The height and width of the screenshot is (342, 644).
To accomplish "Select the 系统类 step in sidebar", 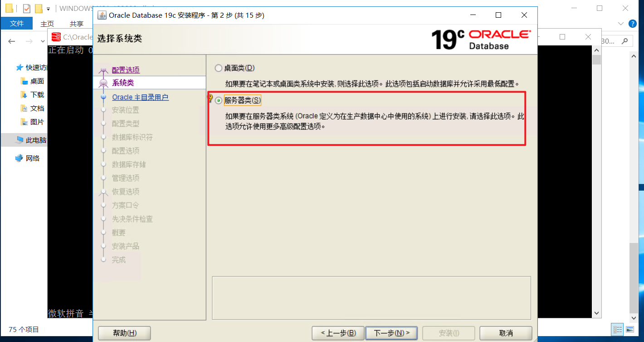I will point(123,83).
